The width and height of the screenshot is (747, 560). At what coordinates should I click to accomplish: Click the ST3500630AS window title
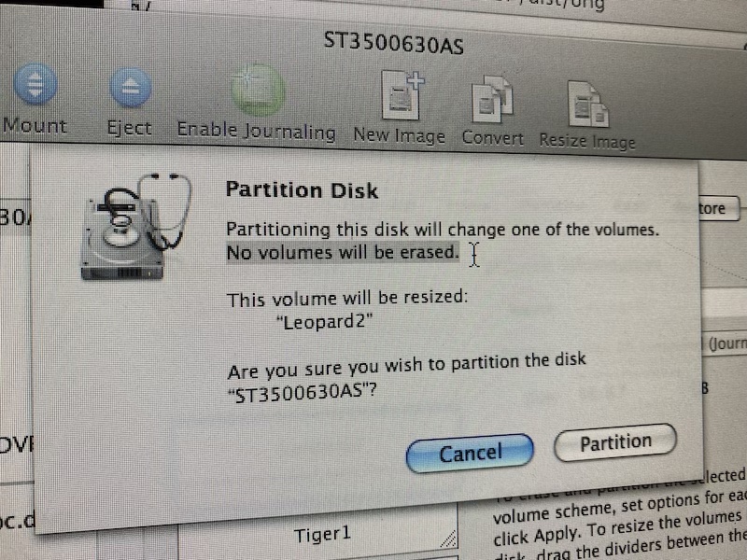[393, 43]
